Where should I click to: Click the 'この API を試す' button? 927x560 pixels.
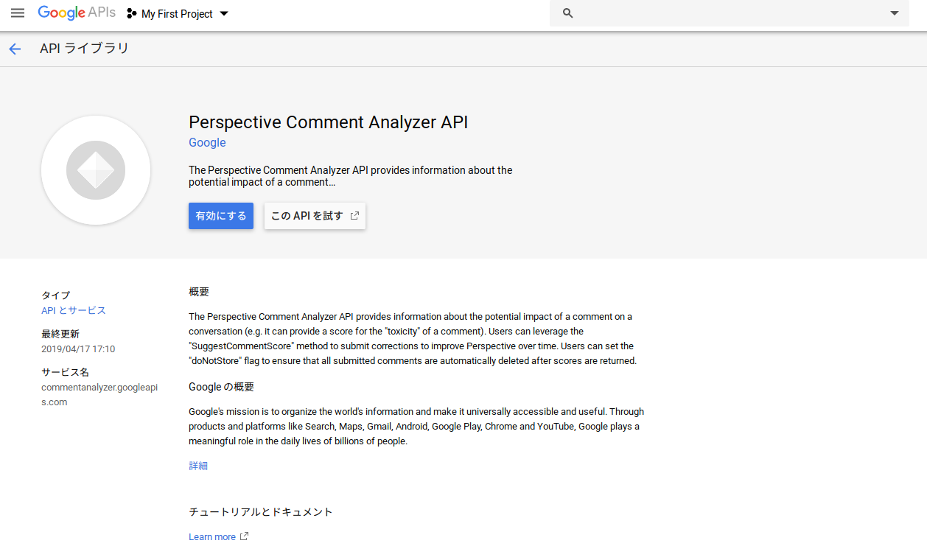(307, 216)
